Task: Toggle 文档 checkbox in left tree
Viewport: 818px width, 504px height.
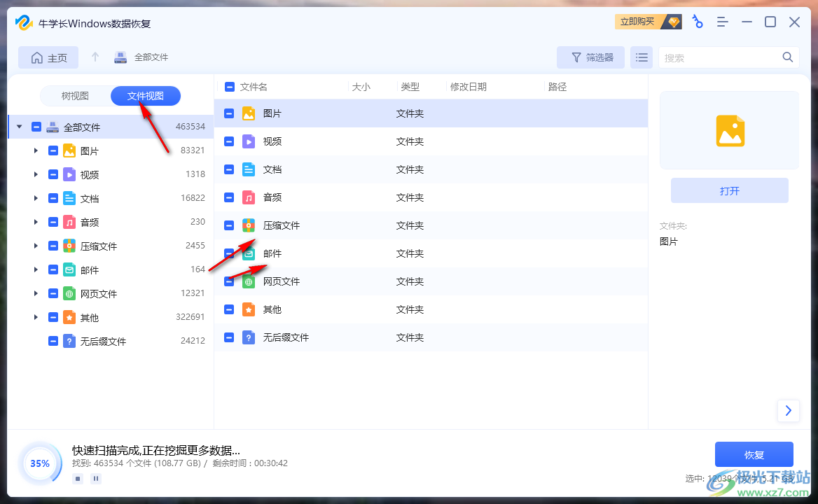Action: (53, 198)
